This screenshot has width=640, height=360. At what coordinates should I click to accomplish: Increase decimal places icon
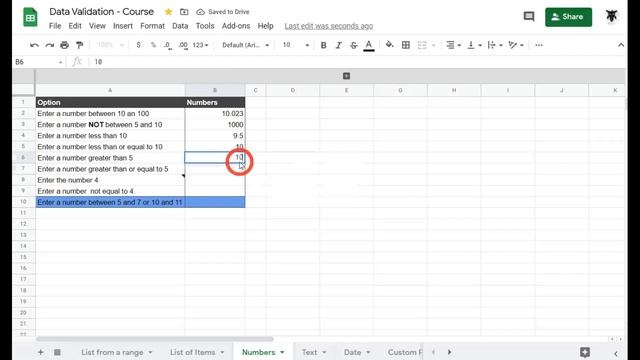[x=183, y=45]
